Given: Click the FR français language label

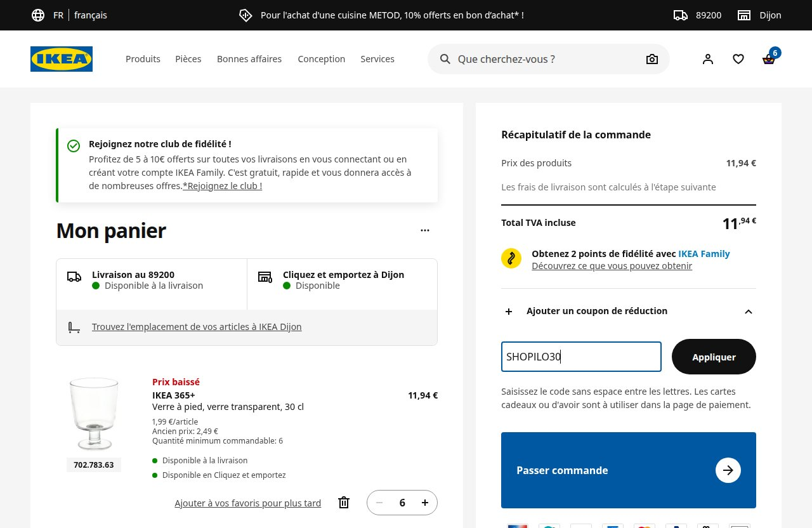Looking at the screenshot, I should point(80,15).
